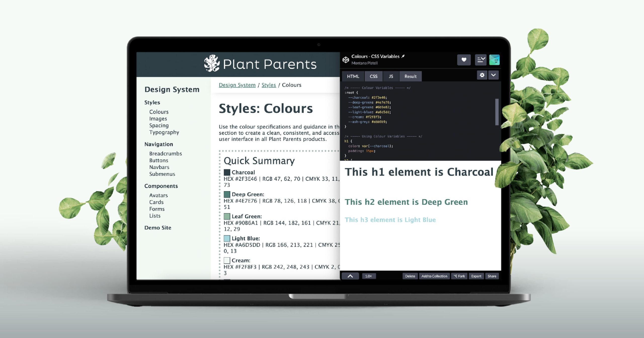Click the list view icon in the header

pos(481,60)
